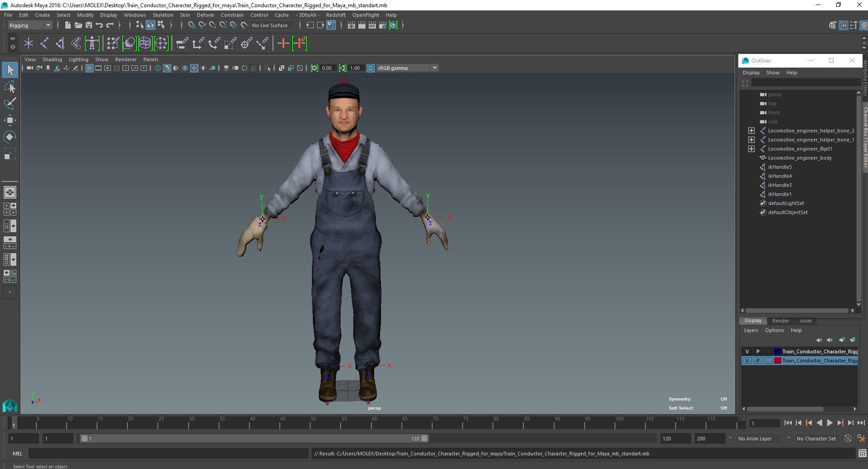Screen dimensions: 868x469
Task: Open the Script Editor icon
Action: point(862,454)
